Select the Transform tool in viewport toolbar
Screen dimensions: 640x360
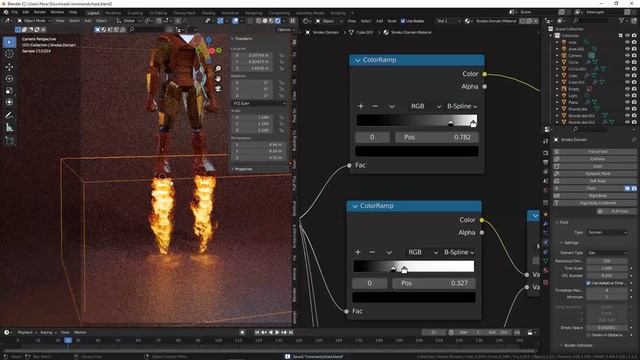[x=9, y=102]
